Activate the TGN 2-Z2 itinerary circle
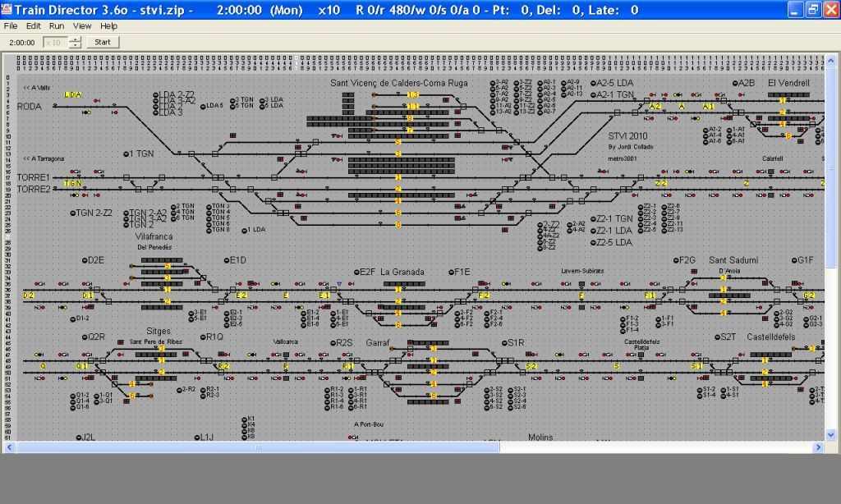Viewport: 841px width, 504px height. point(73,213)
